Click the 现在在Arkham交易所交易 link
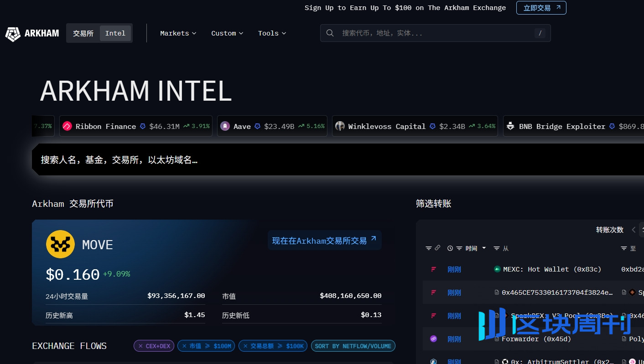Screen dimensions: 644x364 tap(324, 241)
